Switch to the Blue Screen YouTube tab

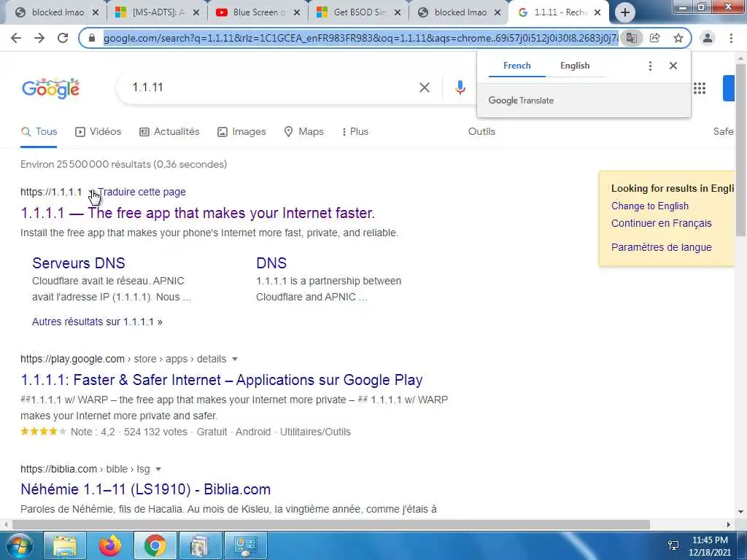[x=258, y=12]
